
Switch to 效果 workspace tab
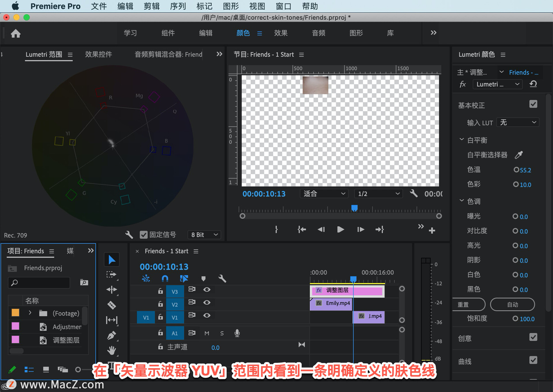click(x=281, y=33)
